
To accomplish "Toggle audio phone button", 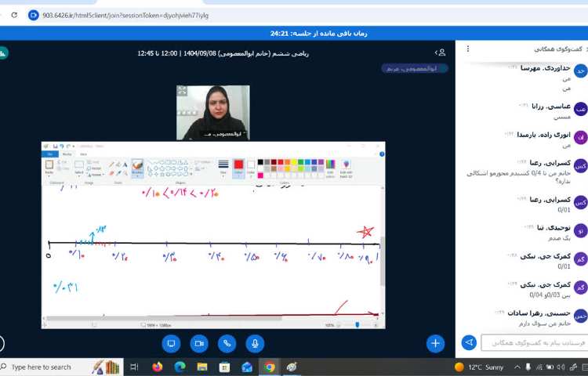I will pyautogui.click(x=227, y=343).
